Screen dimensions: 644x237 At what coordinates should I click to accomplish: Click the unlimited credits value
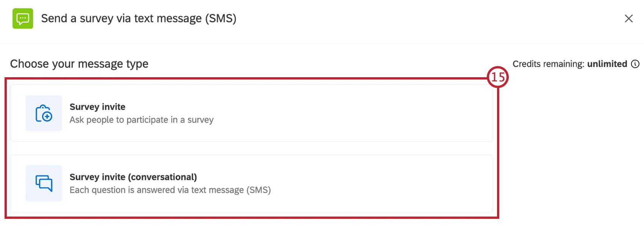[606, 64]
